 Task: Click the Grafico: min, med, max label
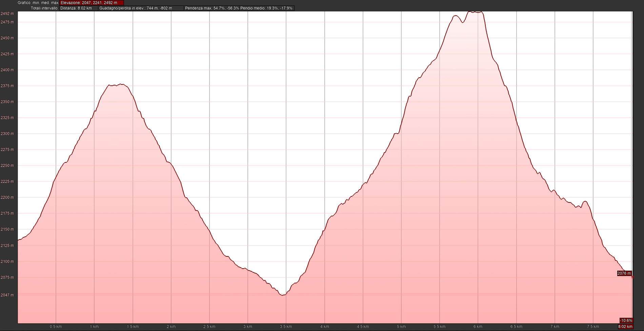pos(38,3)
